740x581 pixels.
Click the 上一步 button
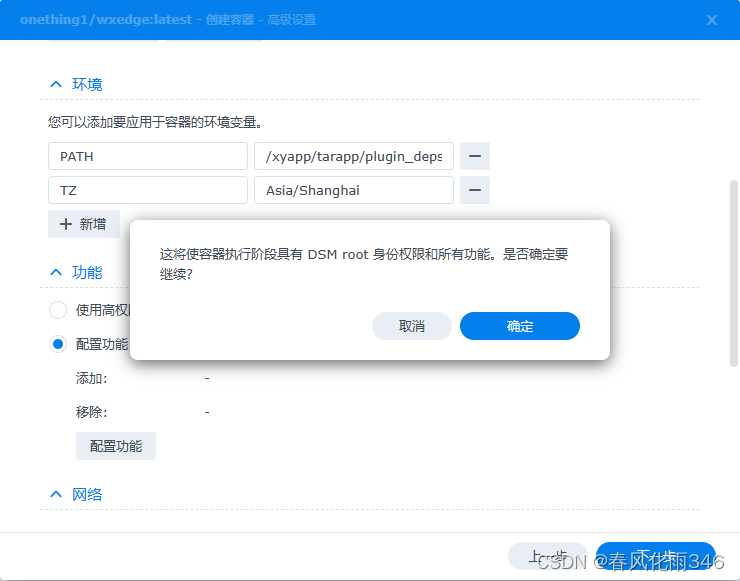click(x=548, y=557)
